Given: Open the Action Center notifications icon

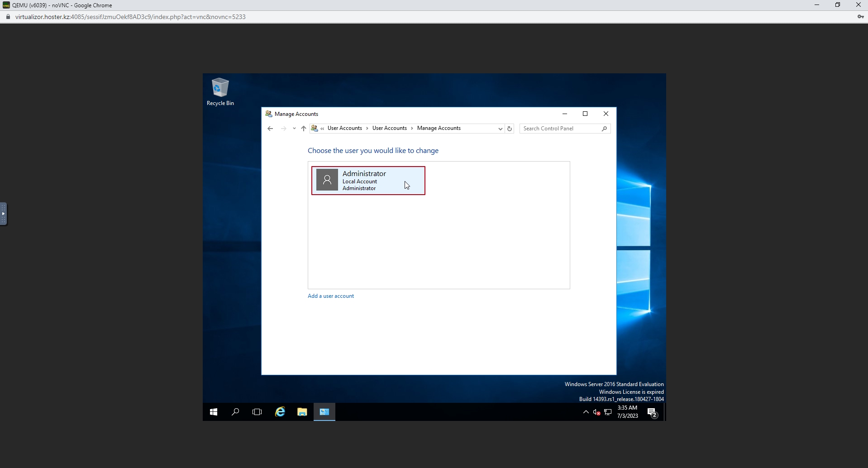Looking at the screenshot, I should (x=652, y=412).
